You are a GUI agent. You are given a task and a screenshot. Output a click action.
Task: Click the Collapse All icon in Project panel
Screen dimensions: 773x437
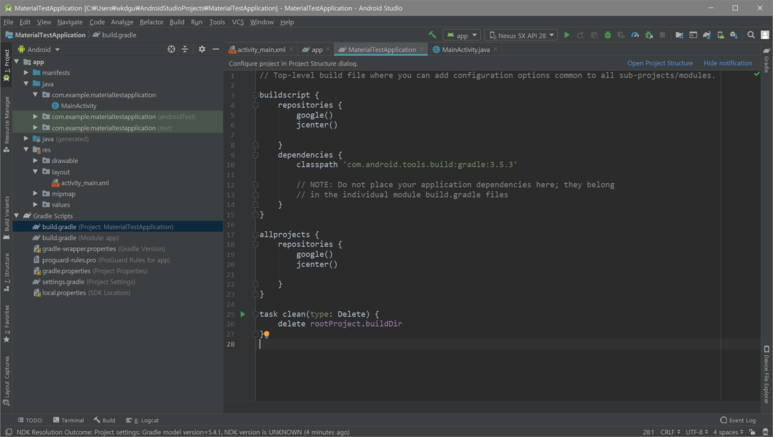click(185, 49)
